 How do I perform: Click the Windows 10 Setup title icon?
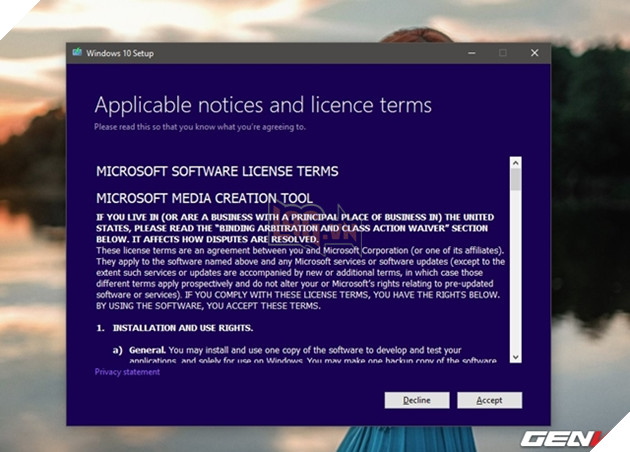pos(77,53)
